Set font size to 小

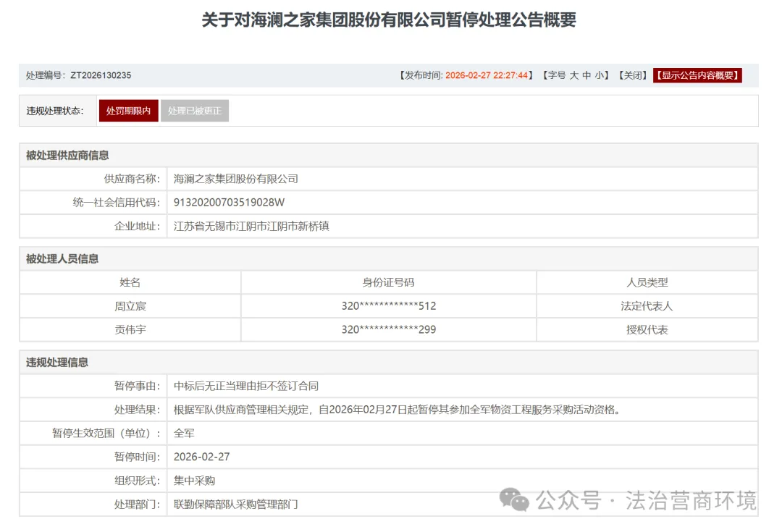(x=599, y=75)
